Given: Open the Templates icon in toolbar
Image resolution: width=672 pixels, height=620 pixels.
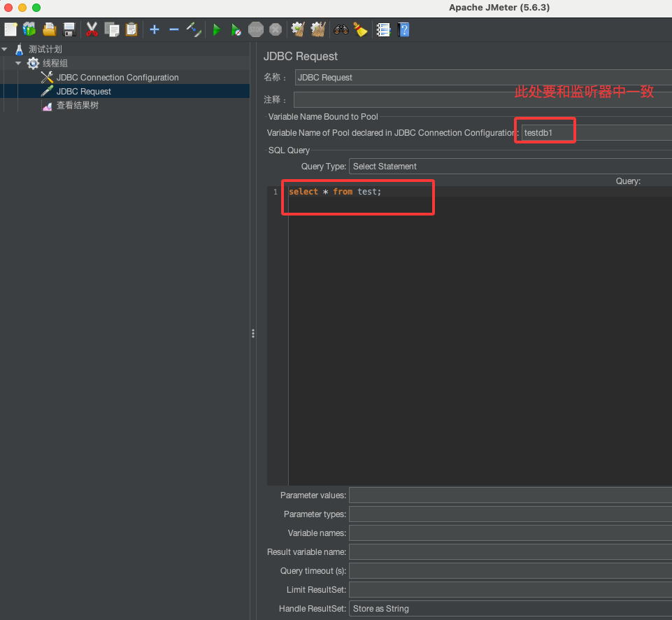Looking at the screenshot, I should click(29, 29).
